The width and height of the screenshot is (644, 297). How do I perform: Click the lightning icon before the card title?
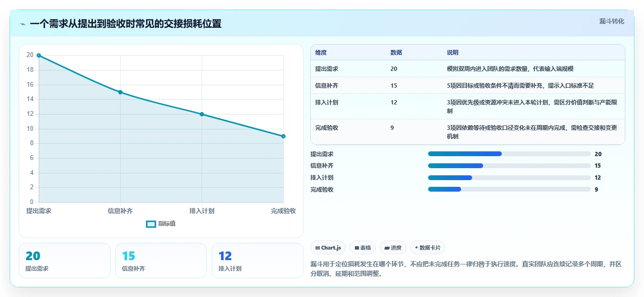coord(23,24)
